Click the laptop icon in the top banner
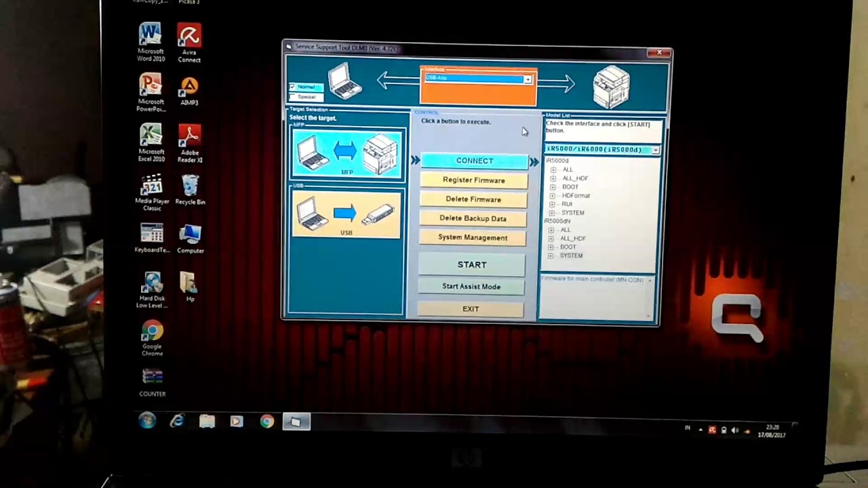The image size is (868, 488). (345, 81)
